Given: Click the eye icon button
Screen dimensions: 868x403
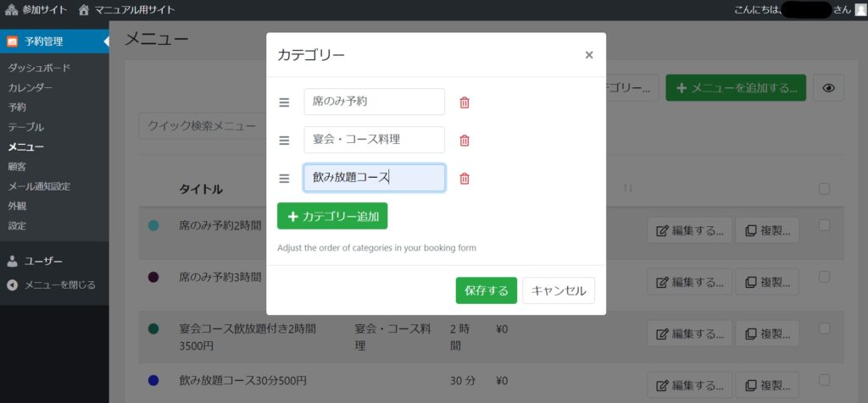Looking at the screenshot, I should pyautogui.click(x=829, y=88).
